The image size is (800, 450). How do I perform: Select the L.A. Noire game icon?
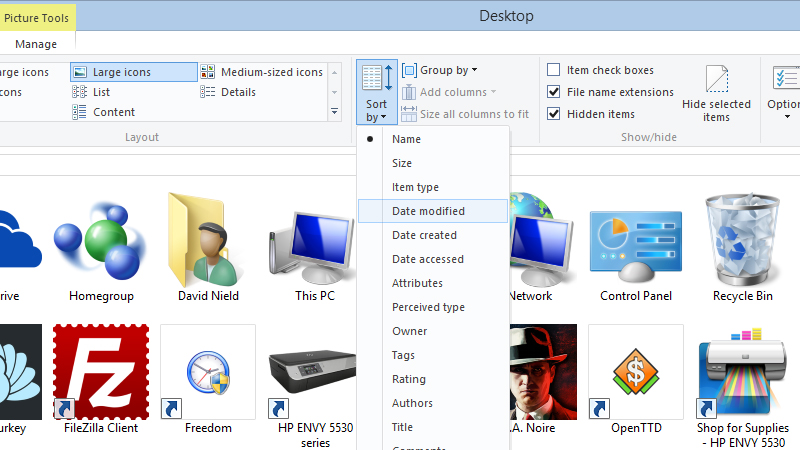pos(543,380)
